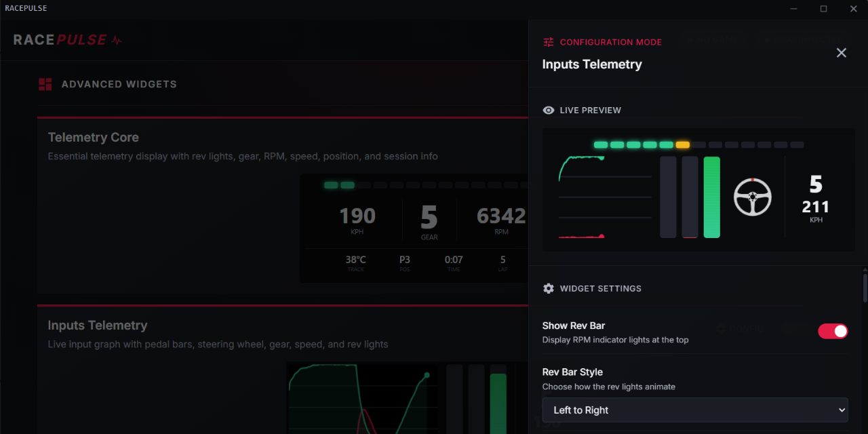Toggle the eye icon beside LIVE PREVIEW
The width and height of the screenshot is (868, 434).
(549, 110)
